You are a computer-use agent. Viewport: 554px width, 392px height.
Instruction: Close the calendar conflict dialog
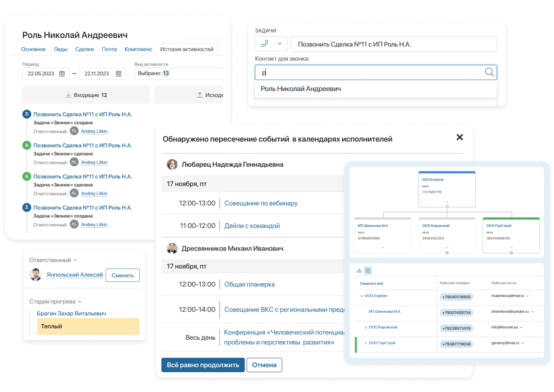point(460,137)
